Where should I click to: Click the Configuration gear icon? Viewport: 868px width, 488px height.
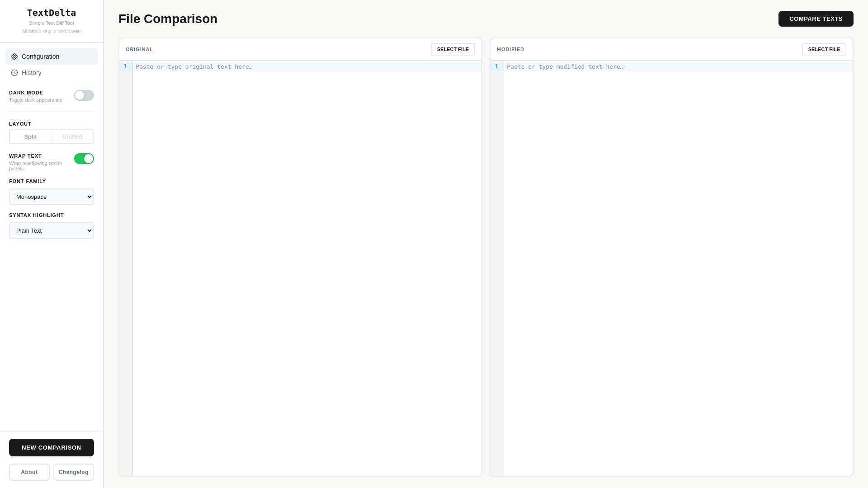point(14,56)
